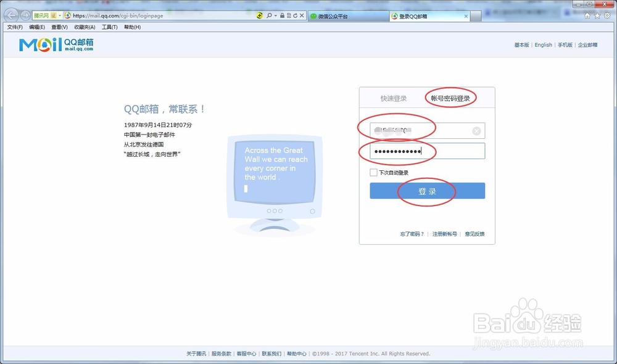This screenshot has height=364, width=617.
Task: Click the QQ邮箱，常联系！ heading
Action: click(165, 109)
